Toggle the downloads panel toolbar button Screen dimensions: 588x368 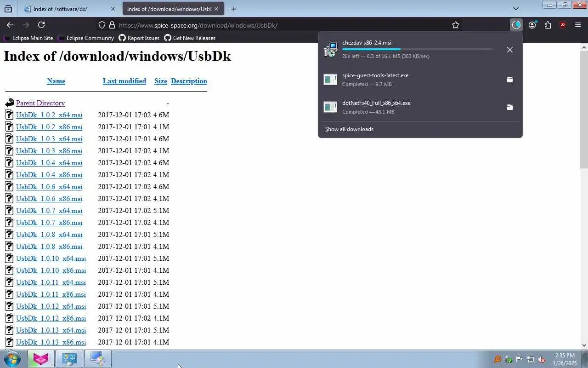click(516, 25)
